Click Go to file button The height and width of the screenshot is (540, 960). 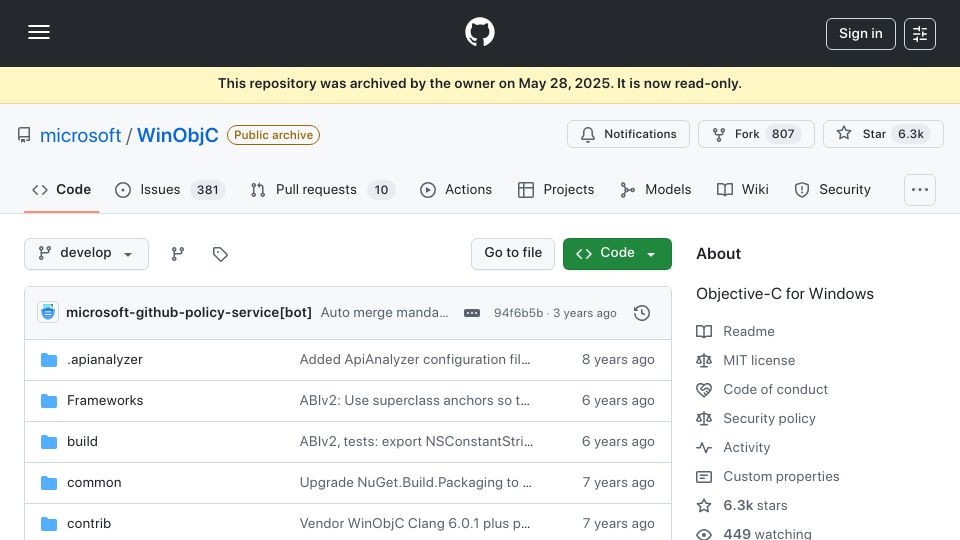click(x=512, y=253)
